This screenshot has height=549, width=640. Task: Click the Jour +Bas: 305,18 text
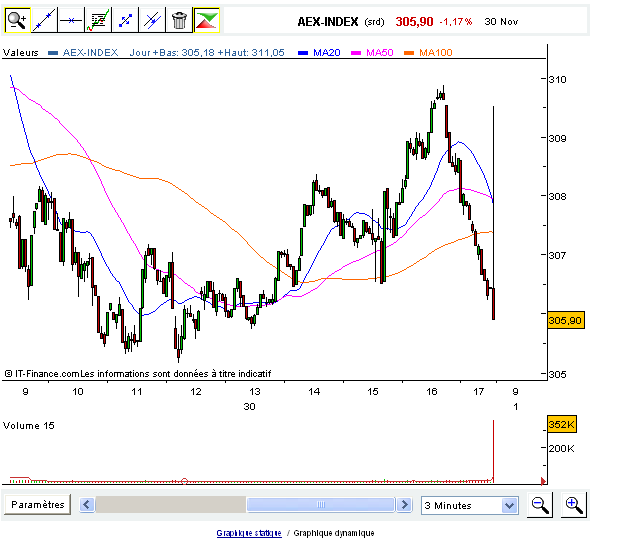pyautogui.click(x=172, y=53)
